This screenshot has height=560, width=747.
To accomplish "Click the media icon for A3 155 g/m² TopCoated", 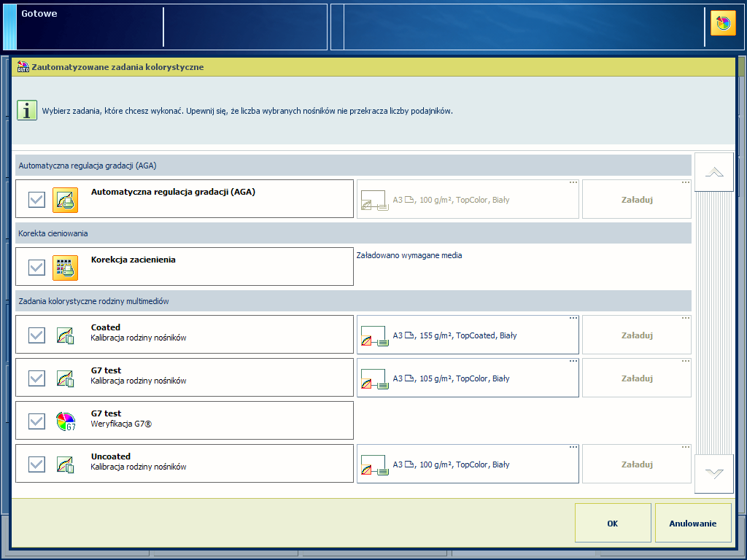I will (x=375, y=336).
